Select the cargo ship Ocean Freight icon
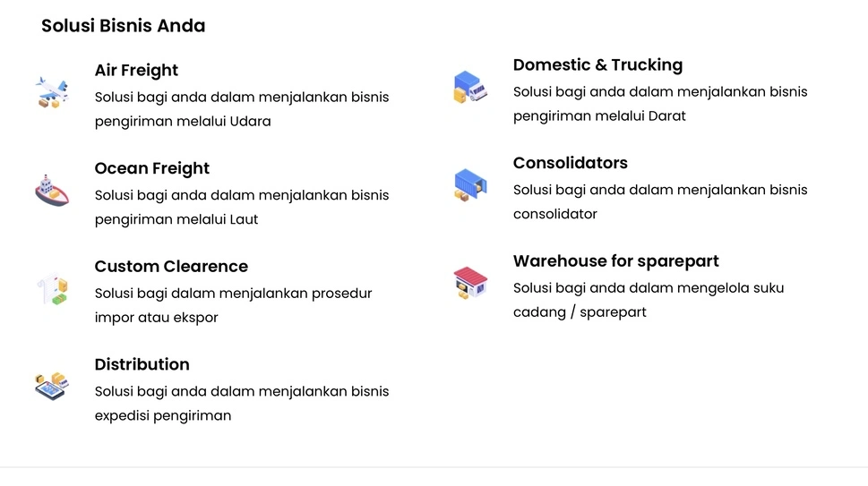The height and width of the screenshot is (486, 868). (x=52, y=191)
